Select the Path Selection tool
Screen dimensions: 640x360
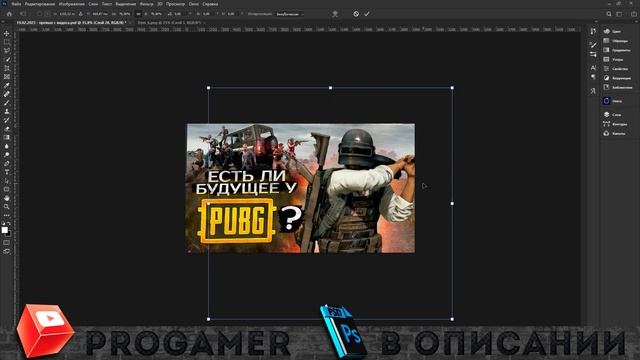coord(7,181)
